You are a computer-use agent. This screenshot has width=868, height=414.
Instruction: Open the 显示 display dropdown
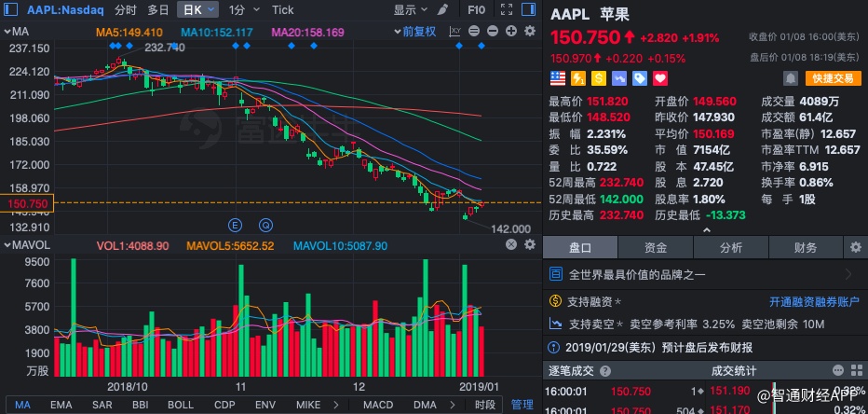[410, 9]
